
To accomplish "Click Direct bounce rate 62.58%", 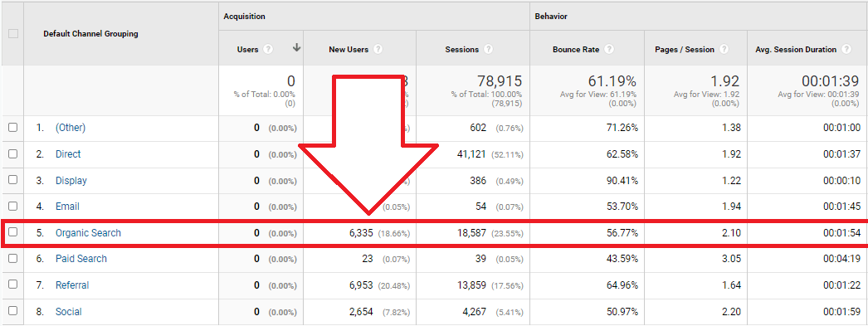I will click(x=622, y=154).
